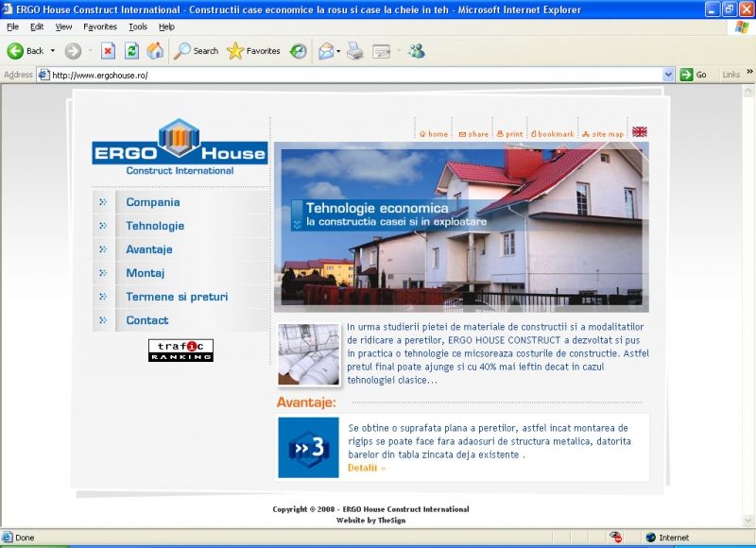Follow the Detalii link under Avantaje

pos(367,468)
